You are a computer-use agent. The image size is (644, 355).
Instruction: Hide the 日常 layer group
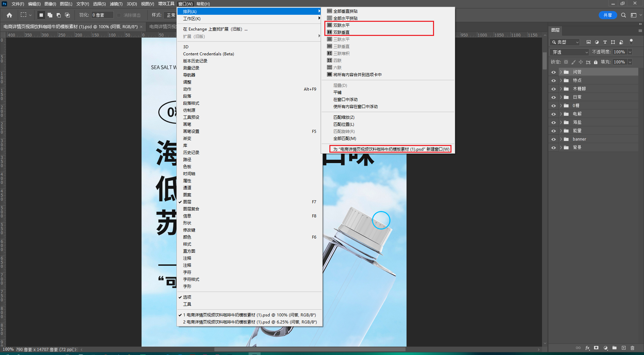click(553, 97)
